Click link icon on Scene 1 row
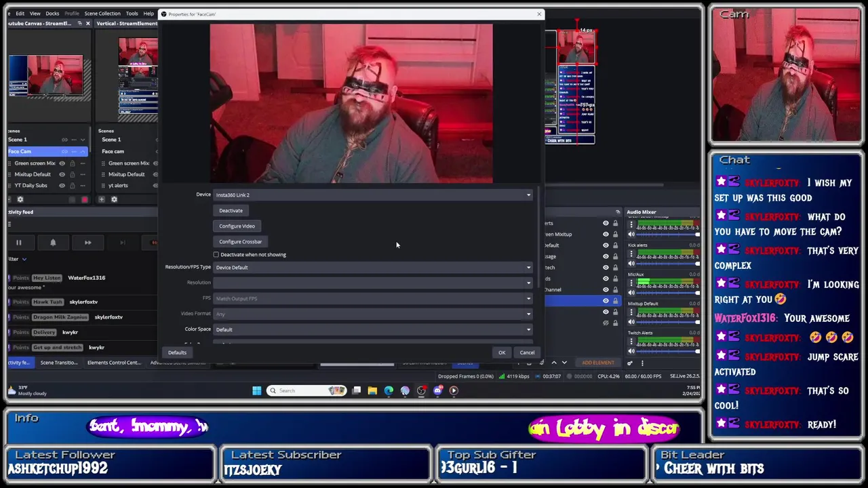The image size is (868, 488). pos(64,140)
